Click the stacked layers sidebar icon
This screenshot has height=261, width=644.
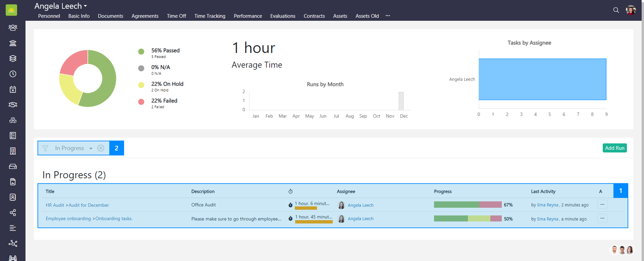[x=13, y=58]
